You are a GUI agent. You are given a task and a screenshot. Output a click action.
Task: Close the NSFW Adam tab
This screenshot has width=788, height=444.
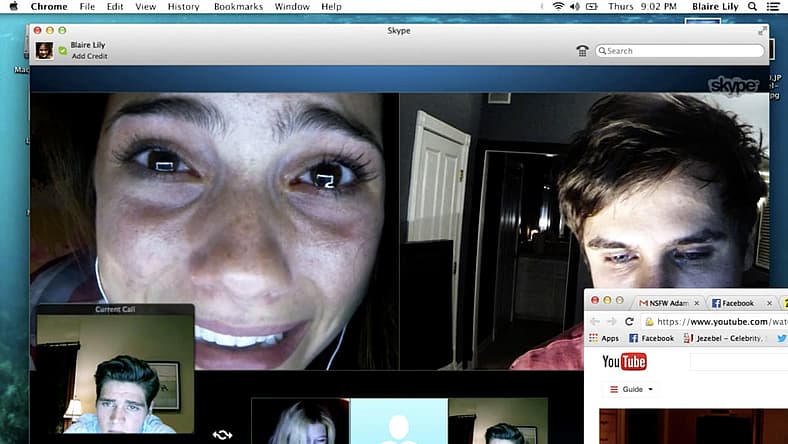(x=697, y=303)
